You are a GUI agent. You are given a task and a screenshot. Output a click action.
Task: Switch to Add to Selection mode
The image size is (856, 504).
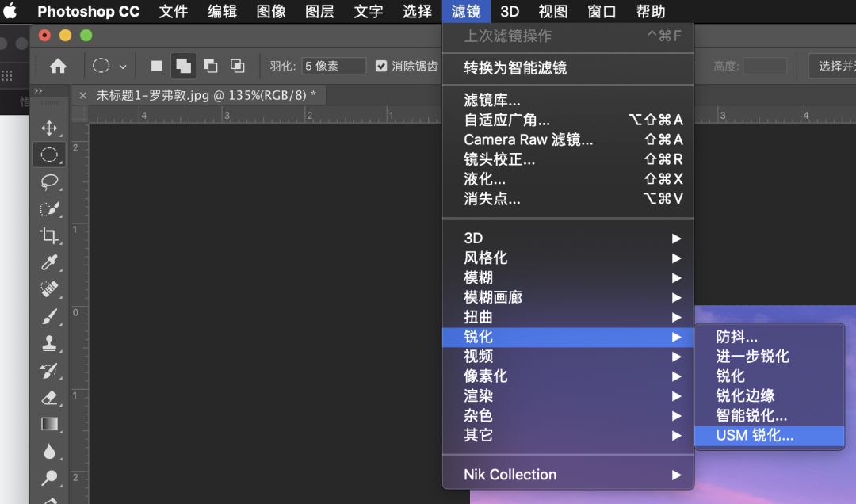pyautogui.click(x=184, y=67)
